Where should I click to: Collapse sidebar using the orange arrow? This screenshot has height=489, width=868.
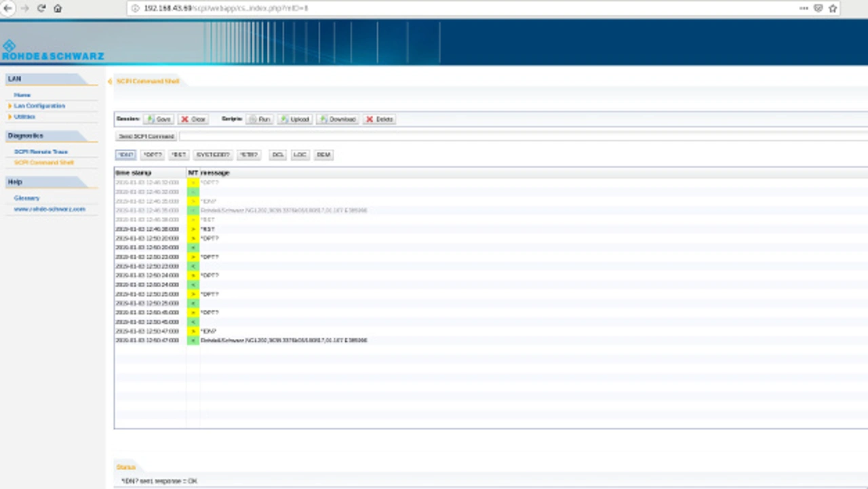(110, 81)
